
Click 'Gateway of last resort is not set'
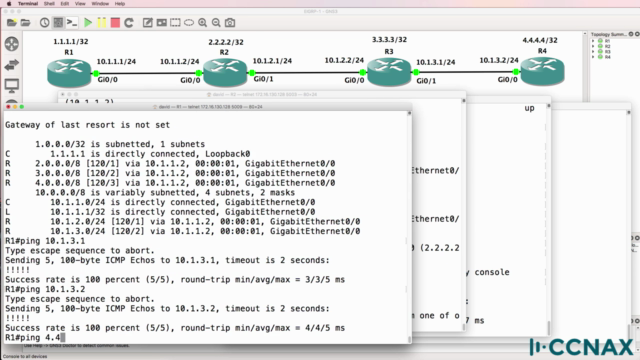(x=87, y=125)
